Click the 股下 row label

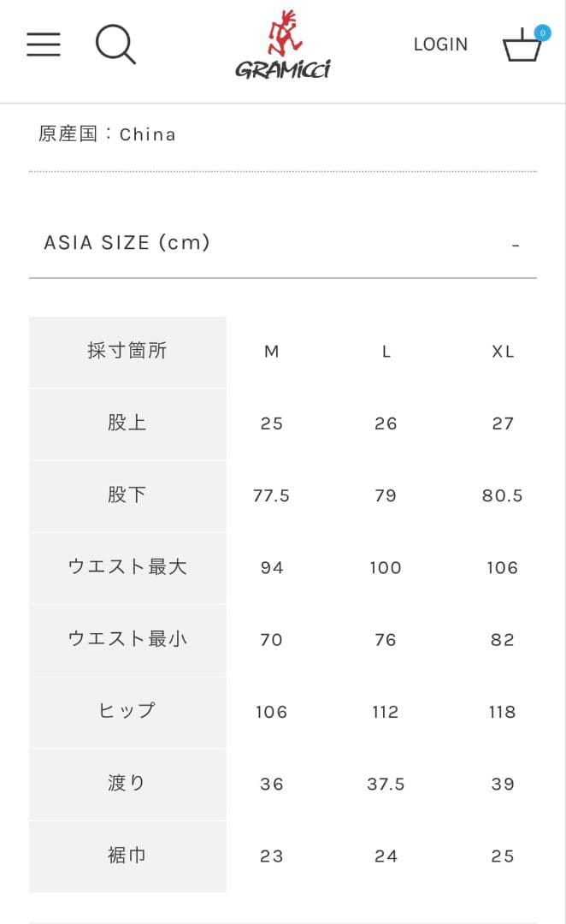tap(127, 495)
